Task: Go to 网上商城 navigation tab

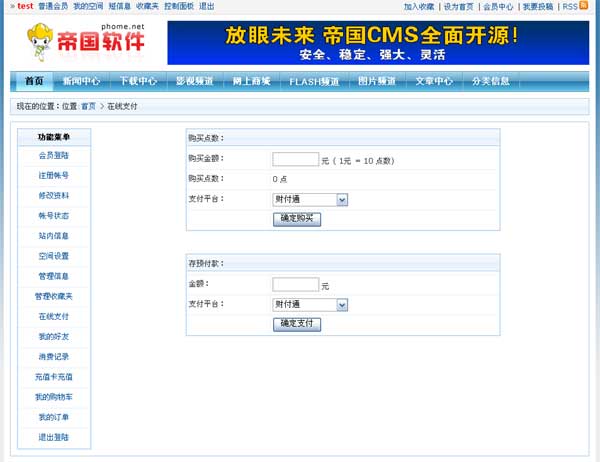Action: pos(251,81)
